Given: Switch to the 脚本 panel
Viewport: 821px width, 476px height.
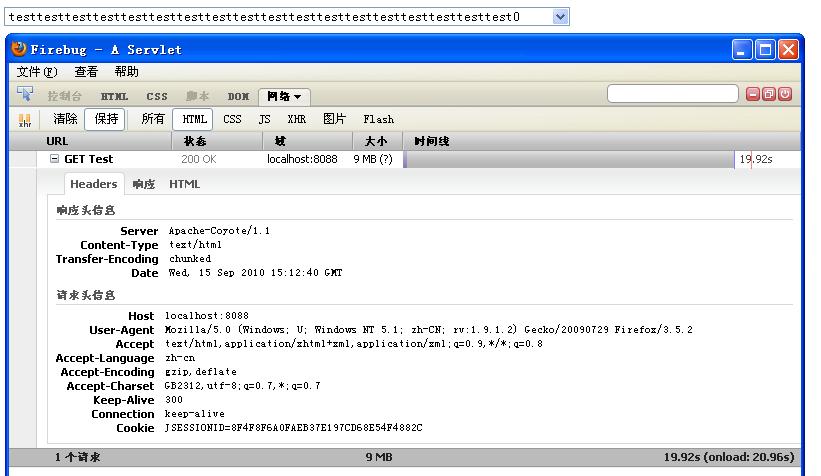Looking at the screenshot, I should tap(197, 96).
